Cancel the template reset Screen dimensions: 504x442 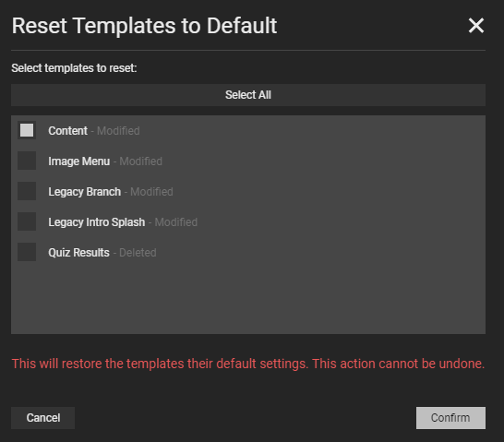pos(43,418)
